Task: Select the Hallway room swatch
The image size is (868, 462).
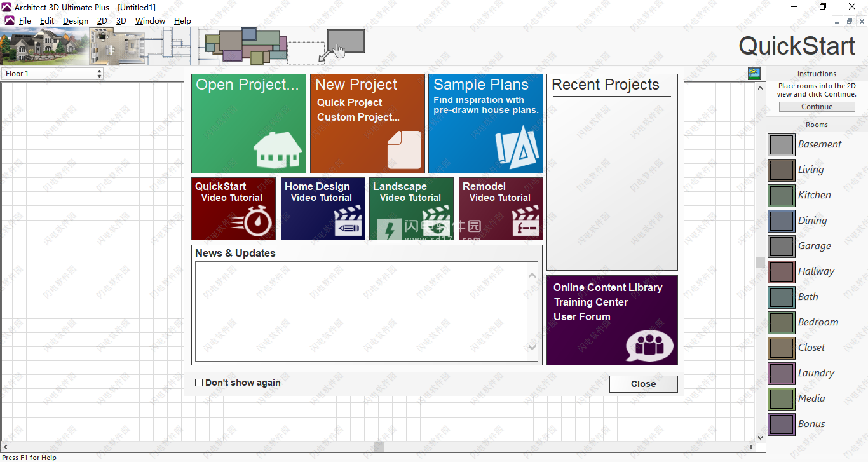Action: [x=782, y=272]
